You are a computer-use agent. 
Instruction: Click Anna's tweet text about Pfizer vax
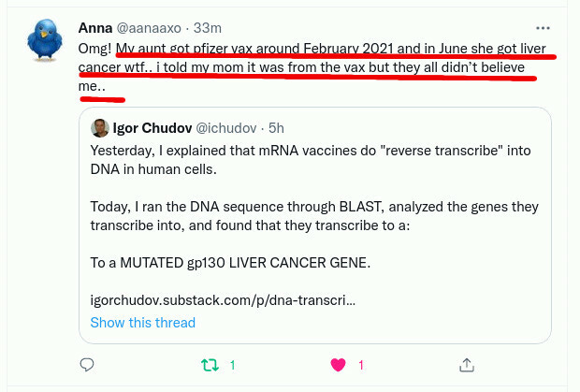312,67
